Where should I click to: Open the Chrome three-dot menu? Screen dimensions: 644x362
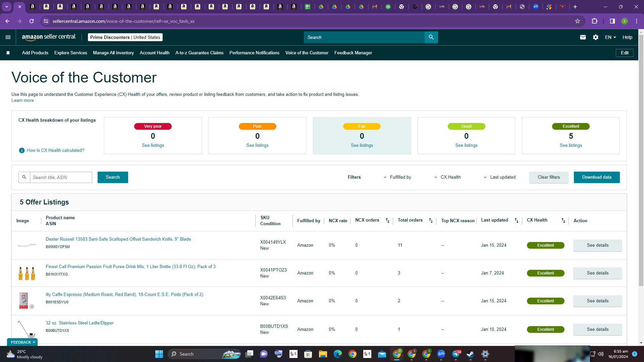click(637, 21)
